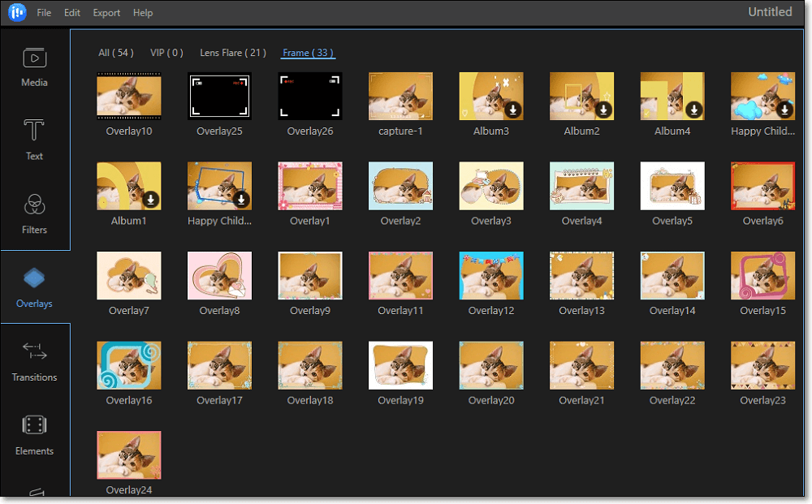
Task: Open the Elements panel
Action: [x=34, y=429]
